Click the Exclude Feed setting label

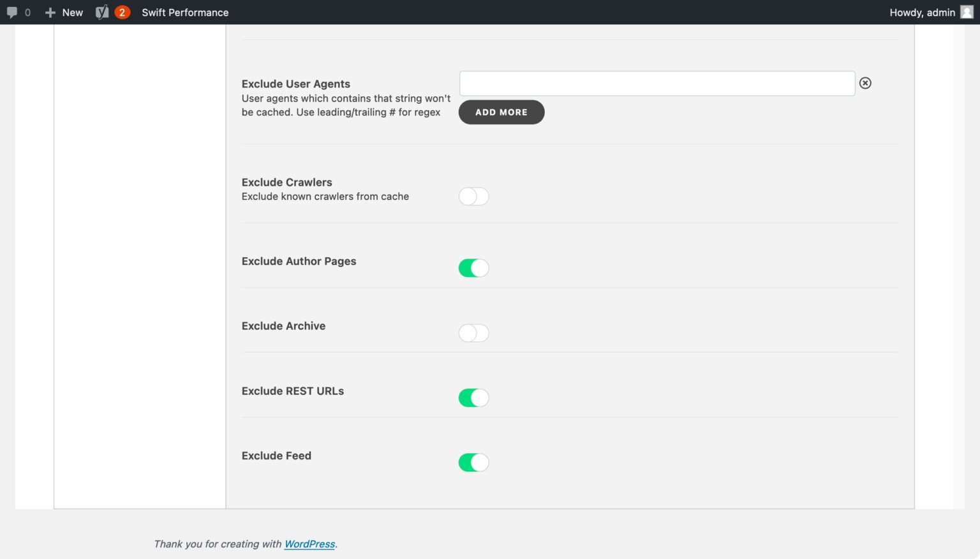pyautogui.click(x=276, y=456)
